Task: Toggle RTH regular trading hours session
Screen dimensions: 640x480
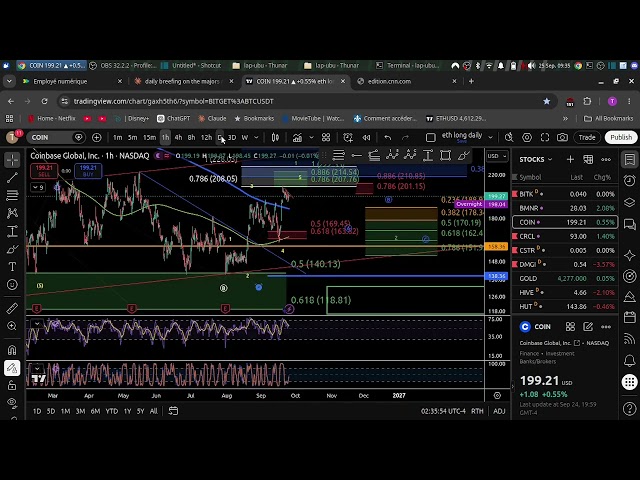Action: point(477,411)
